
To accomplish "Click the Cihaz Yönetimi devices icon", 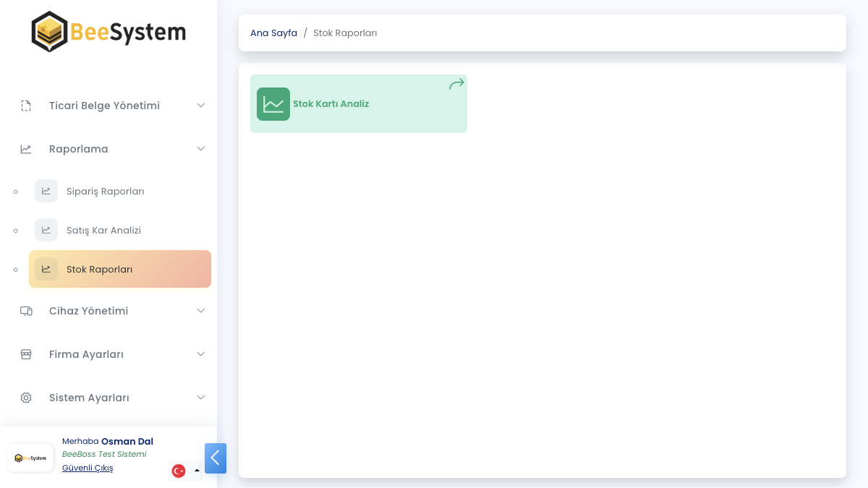I will 26,311.
